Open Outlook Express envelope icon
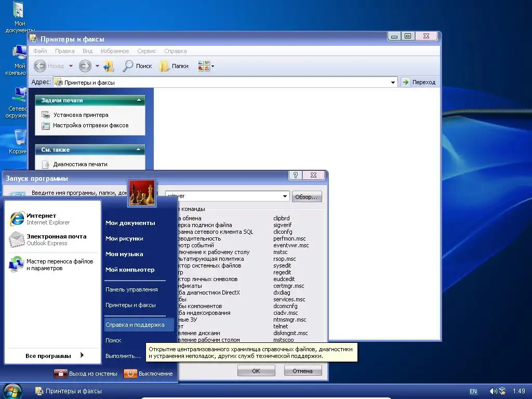Image resolution: width=532 pixels, height=399 pixels. coord(16,240)
